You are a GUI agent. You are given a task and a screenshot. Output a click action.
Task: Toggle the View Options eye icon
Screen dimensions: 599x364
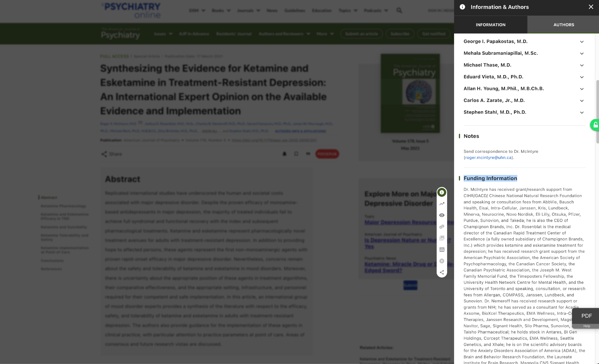tap(442, 215)
